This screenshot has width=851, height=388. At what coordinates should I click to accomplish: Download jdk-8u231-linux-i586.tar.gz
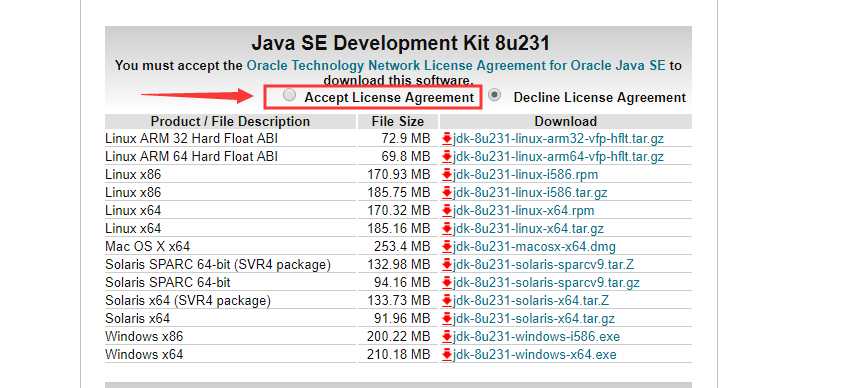tap(530, 193)
